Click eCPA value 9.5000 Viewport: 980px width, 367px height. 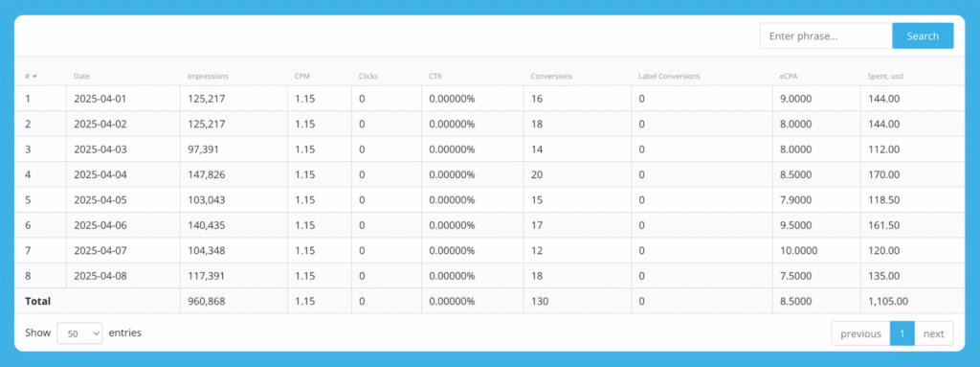click(796, 225)
